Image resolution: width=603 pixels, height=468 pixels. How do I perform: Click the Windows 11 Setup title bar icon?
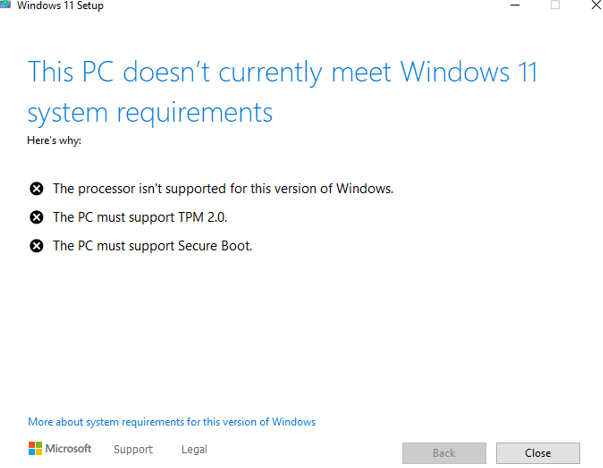pyautogui.click(x=5, y=5)
